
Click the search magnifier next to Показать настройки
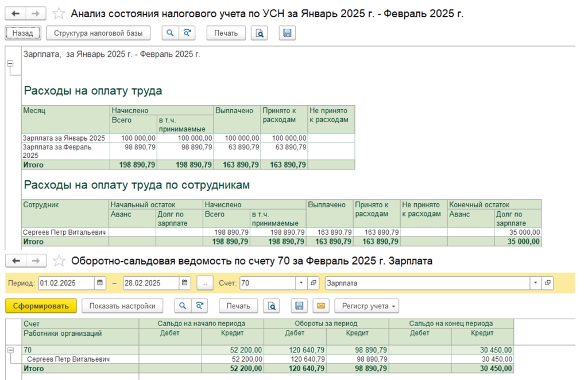(x=183, y=306)
